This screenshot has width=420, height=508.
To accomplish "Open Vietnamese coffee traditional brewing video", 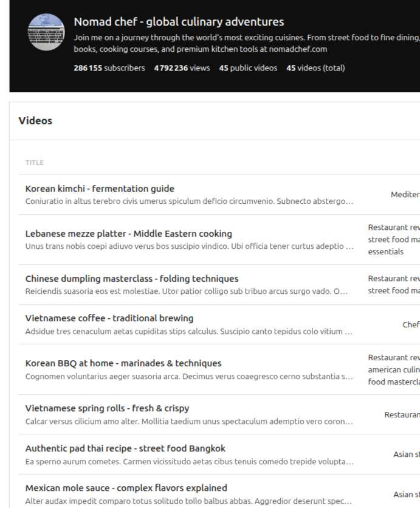I will [109, 318].
